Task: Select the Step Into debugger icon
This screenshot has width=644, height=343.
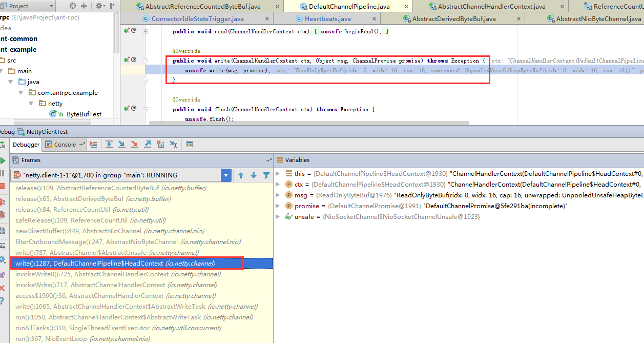Action: [121, 145]
